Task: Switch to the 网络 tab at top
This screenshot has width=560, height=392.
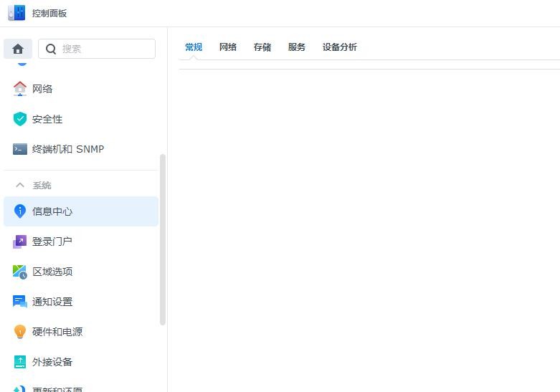Action: [x=228, y=47]
